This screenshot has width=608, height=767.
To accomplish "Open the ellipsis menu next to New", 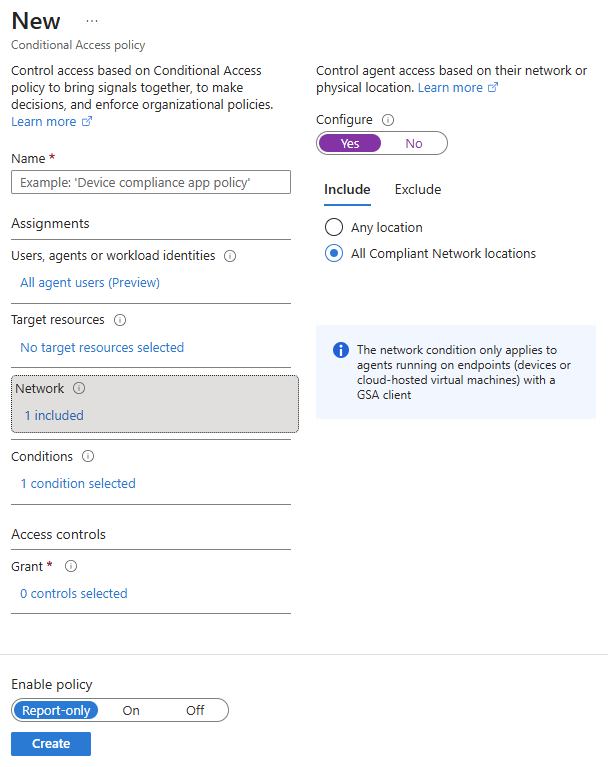I will click(92, 21).
